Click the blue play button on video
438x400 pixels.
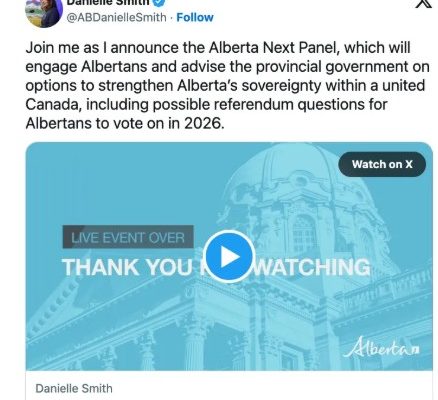point(229,256)
